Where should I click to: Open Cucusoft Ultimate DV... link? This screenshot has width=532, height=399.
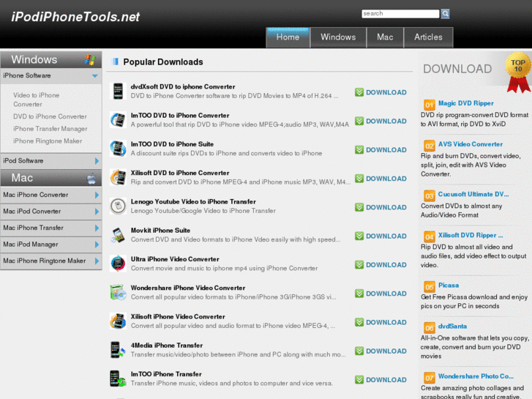473,194
